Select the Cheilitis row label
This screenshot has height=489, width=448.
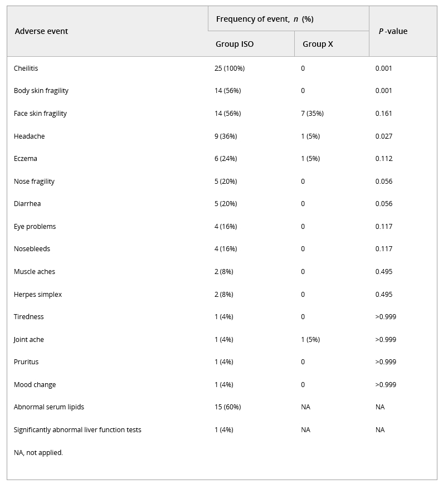(x=26, y=69)
